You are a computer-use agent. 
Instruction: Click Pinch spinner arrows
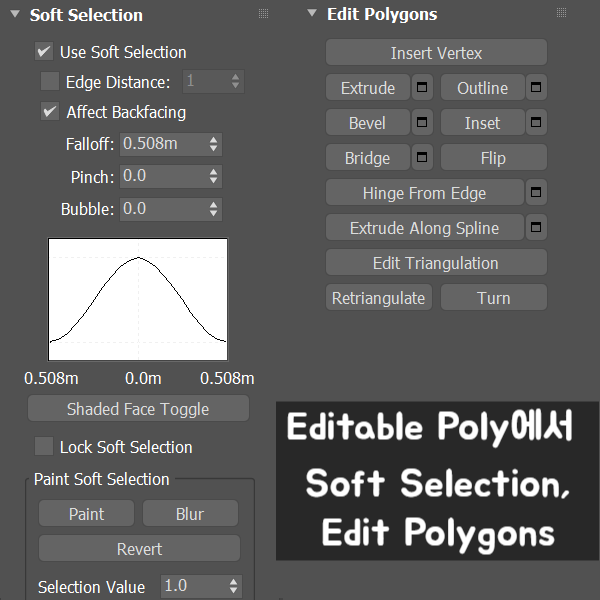coord(214,176)
